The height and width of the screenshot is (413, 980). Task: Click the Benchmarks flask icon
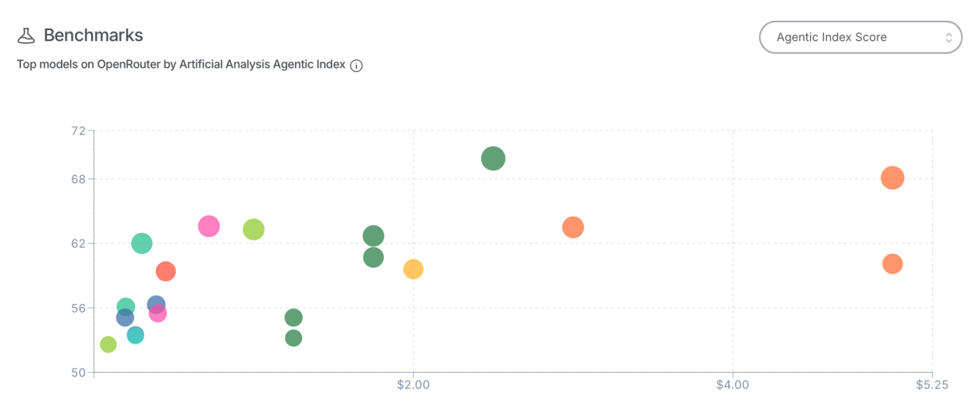(x=26, y=36)
